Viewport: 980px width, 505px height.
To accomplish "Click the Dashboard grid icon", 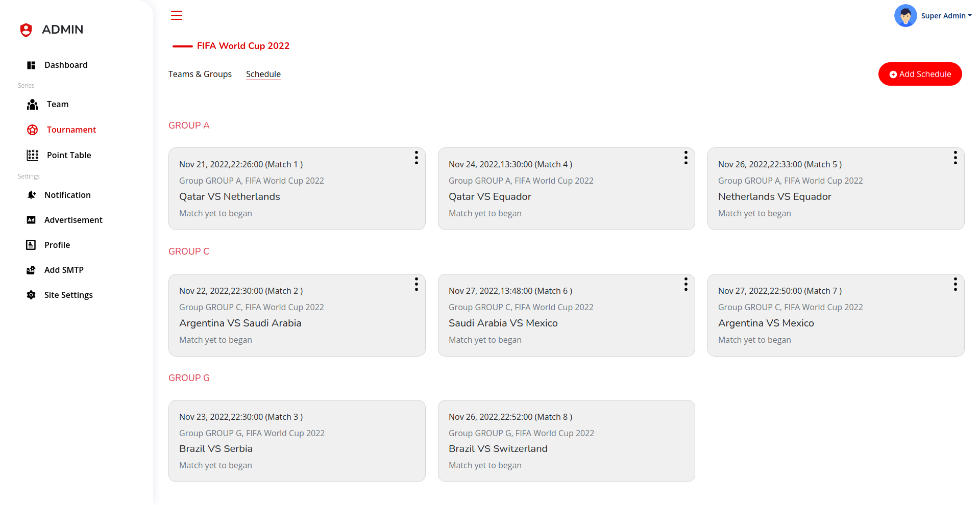I will [x=31, y=65].
